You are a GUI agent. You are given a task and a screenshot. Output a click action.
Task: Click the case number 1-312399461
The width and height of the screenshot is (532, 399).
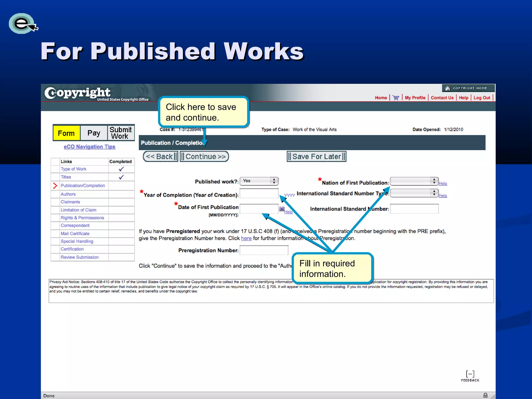191,129
